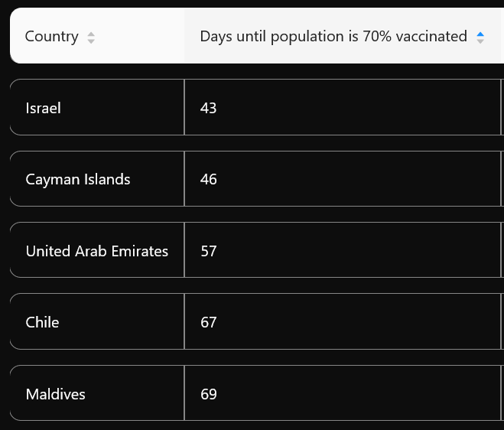Viewport: 504px width, 430px height.
Task: Click the divider between the two header columns
Action: click(184, 36)
